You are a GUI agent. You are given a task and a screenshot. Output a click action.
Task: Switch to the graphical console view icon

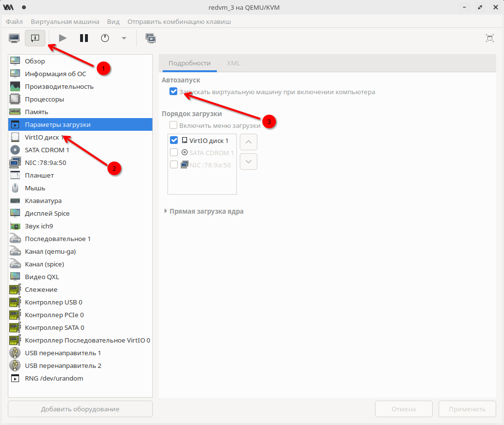tap(14, 38)
